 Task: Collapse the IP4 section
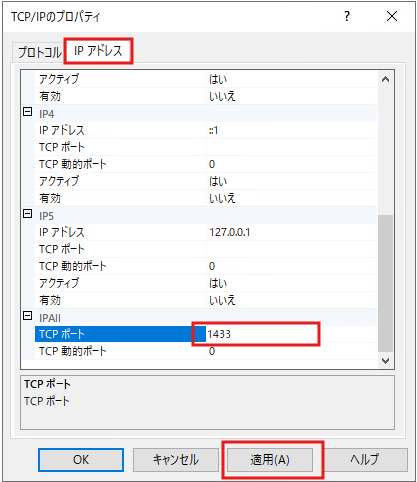(x=28, y=112)
